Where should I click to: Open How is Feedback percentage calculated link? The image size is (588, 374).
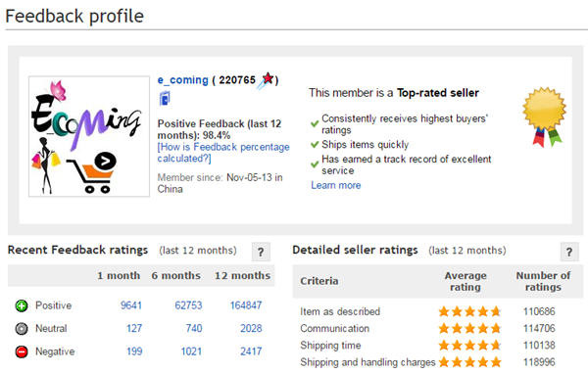tap(223, 153)
